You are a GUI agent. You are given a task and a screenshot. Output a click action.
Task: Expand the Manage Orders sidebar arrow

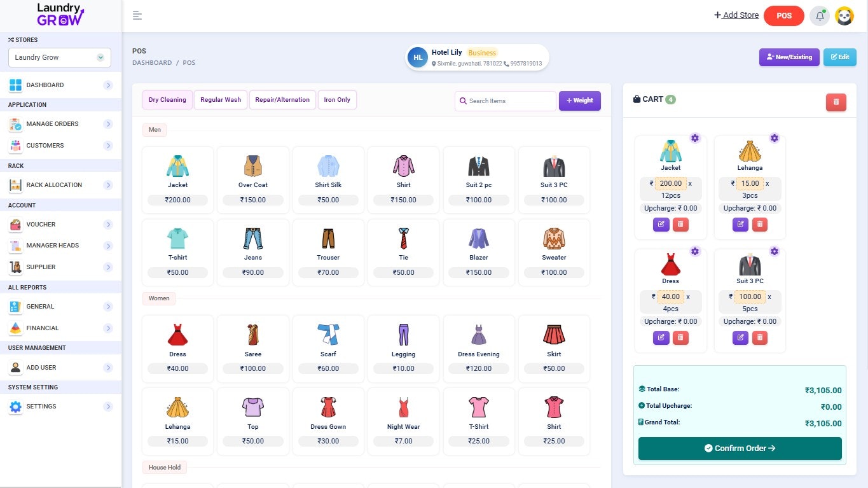pos(108,124)
